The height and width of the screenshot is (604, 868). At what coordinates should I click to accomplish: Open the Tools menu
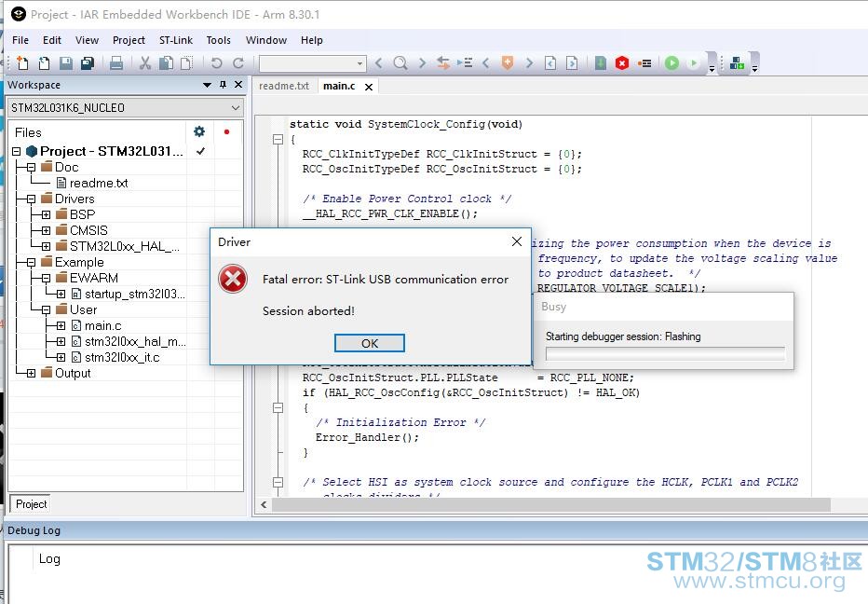click(x=218, y=40)
